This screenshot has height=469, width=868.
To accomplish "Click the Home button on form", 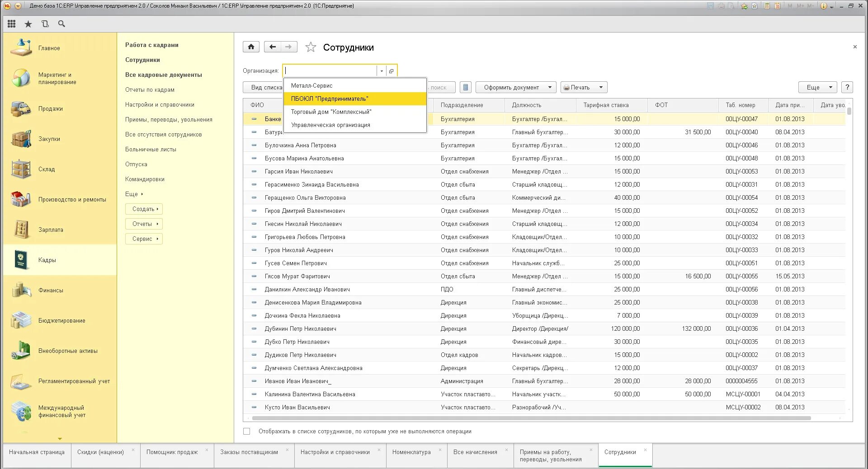I will coord(251,47).
